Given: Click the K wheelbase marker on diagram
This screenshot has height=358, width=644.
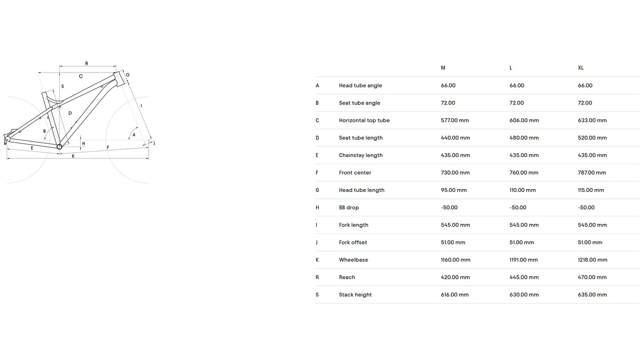Looking at the screenshot, I should click(x=73, y=156).
